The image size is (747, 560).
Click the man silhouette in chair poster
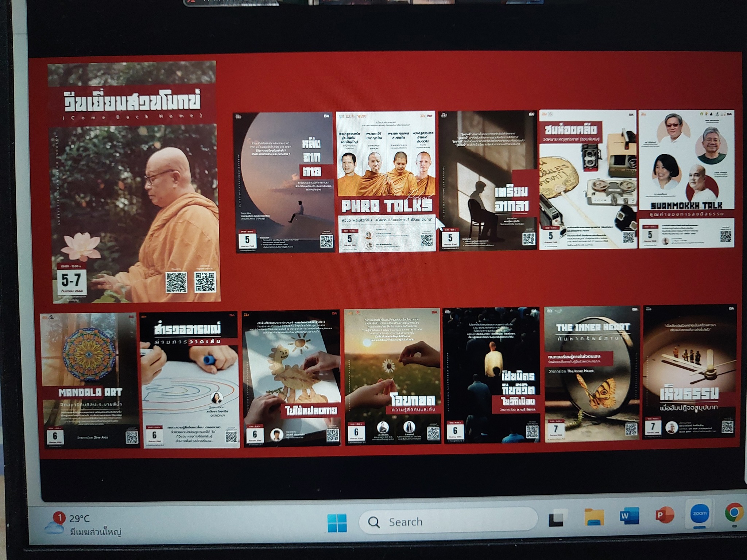point(488,180)
